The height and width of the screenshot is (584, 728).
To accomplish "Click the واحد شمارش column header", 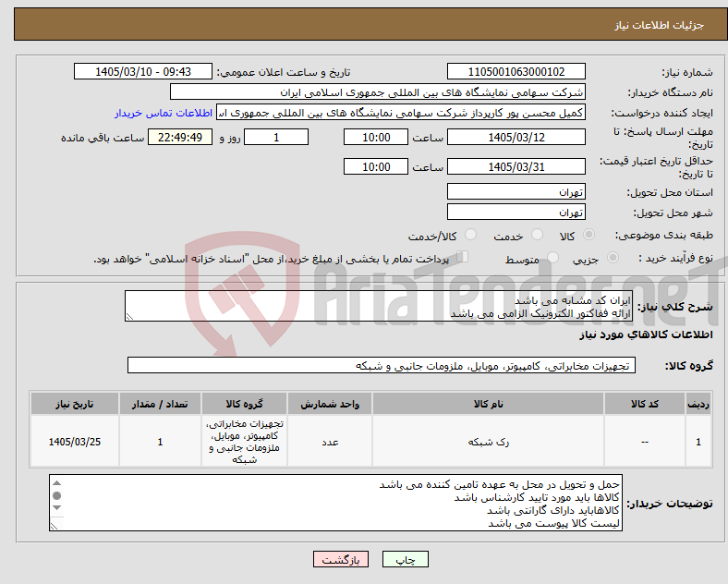I will coord(330,404).
